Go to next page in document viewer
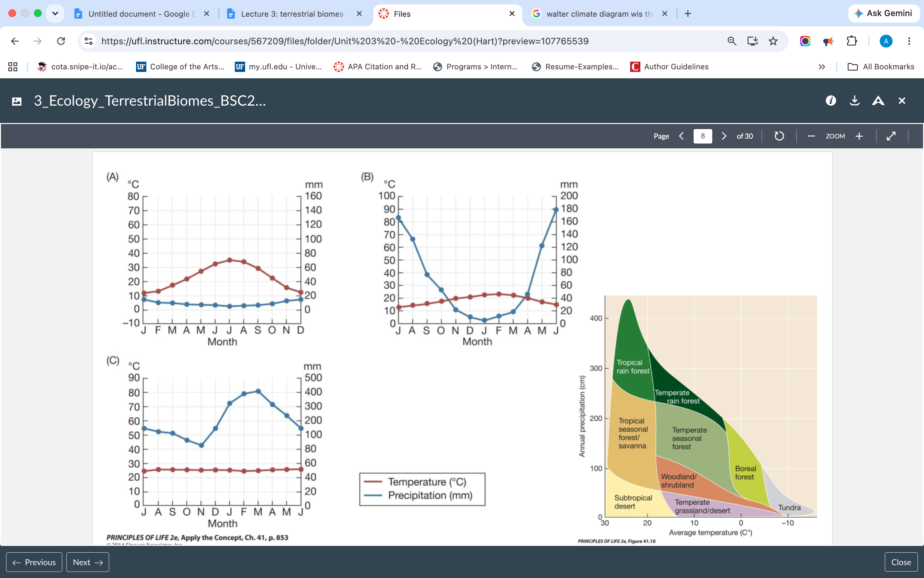This screenshot has width=924, height=578. point(723,136)
